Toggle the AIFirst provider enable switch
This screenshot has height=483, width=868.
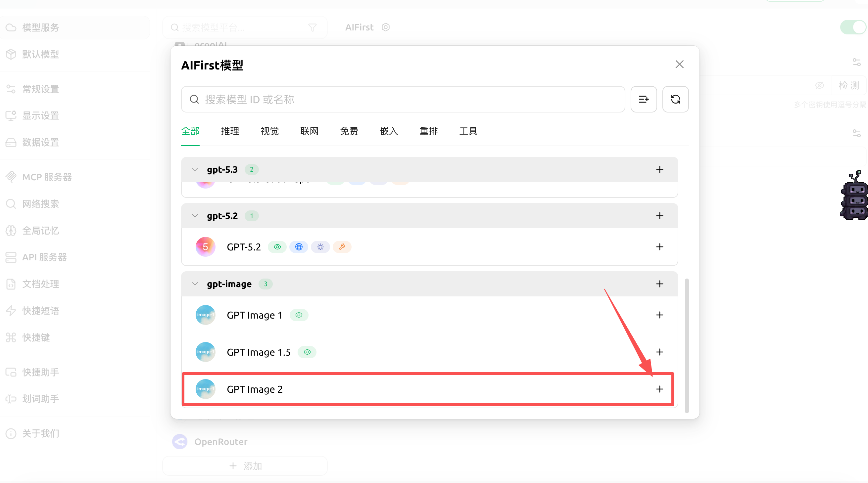click(853, 27)
